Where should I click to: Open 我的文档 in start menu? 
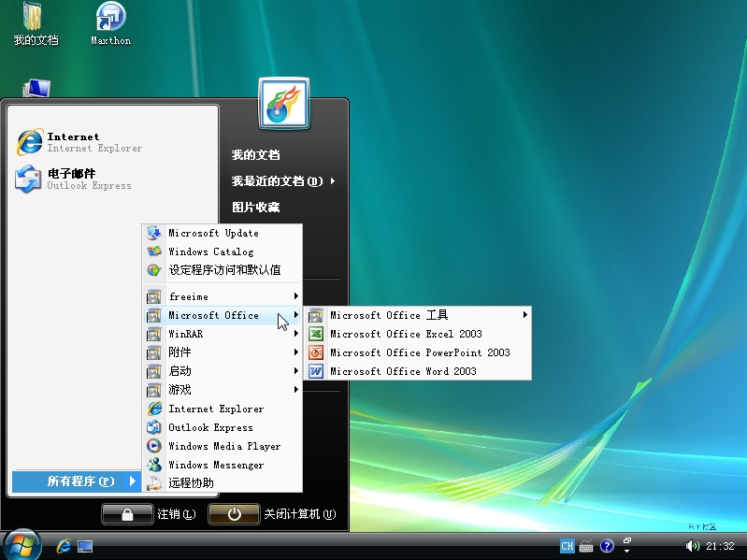[256, 155]
